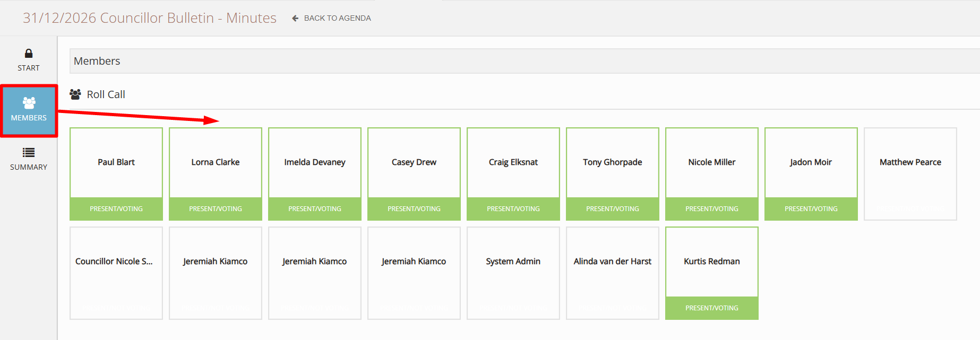The image size is (980, 340).
Task: Click the Members section header
Action: 97,61
